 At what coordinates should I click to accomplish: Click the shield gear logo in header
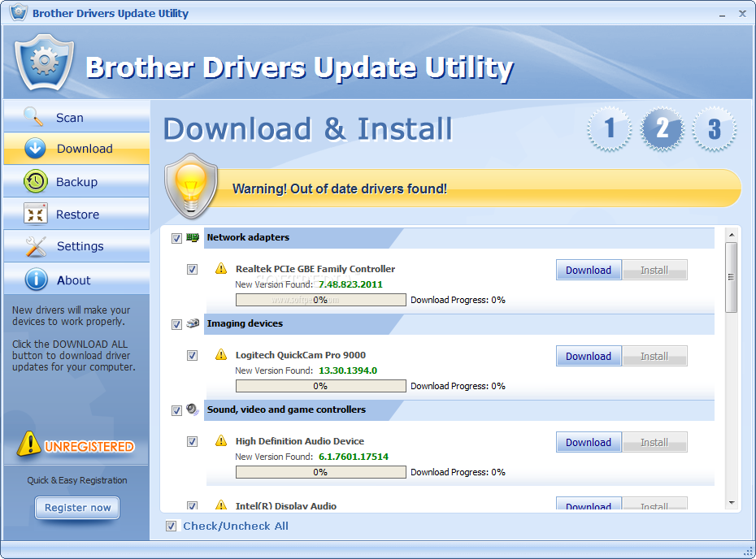click(x=45, y=63)
